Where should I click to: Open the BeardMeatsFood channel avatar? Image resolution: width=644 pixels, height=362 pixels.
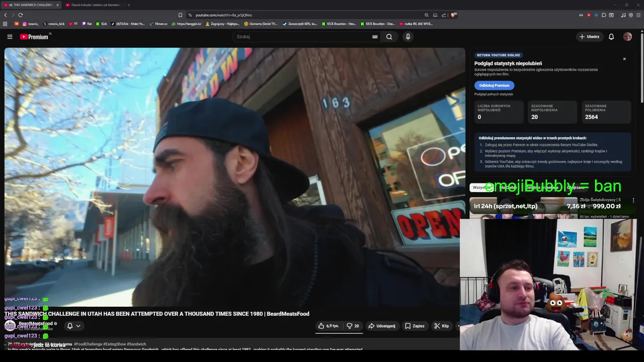[x=10, y=326]
